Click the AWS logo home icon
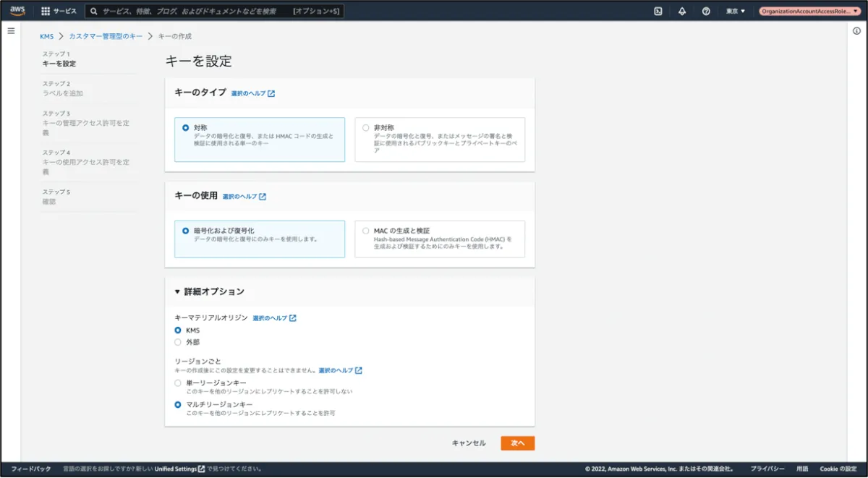 point(17,11)
